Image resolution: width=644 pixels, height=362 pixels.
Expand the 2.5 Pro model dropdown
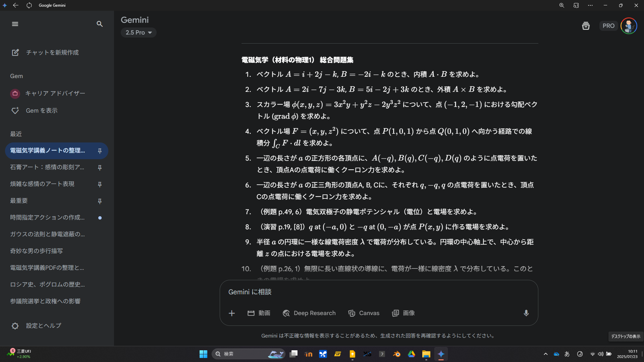click(x=139, y=33)
